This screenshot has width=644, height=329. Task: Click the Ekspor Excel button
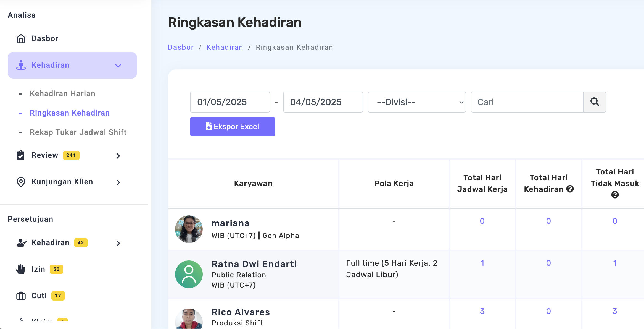point(233,127)
